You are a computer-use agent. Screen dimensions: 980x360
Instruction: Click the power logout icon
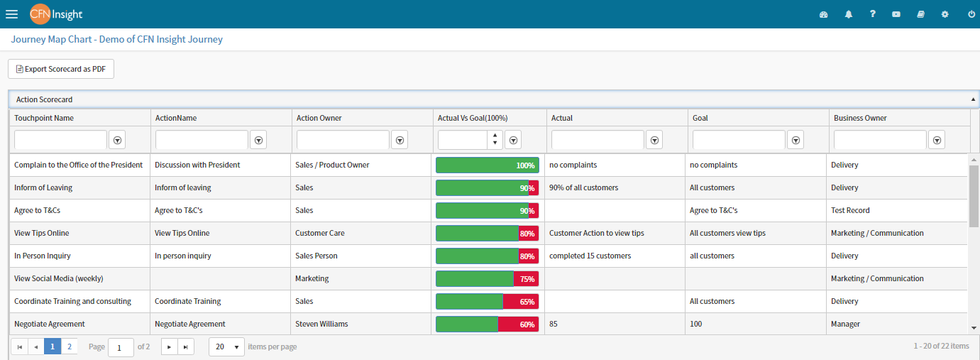[x=971, y=14]
